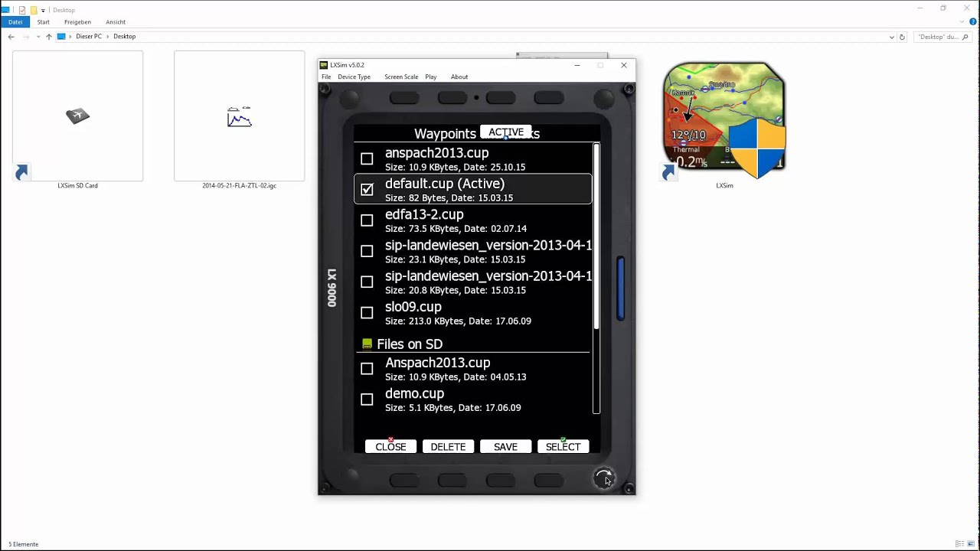Viewport: 980px width, 551px height.
Task: Open the quick access toolbar customize dropdown
Action: click(x=43, y=10)
